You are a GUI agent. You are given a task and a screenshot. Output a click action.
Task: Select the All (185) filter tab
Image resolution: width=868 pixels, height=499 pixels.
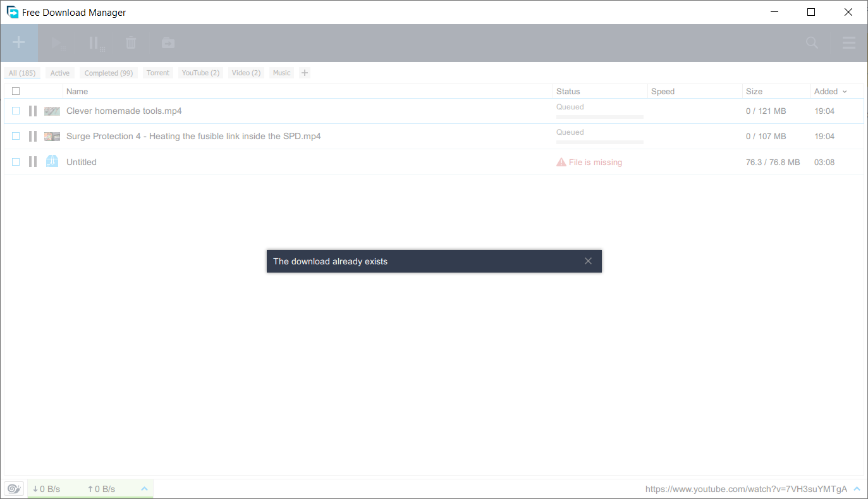click(22, 73)
